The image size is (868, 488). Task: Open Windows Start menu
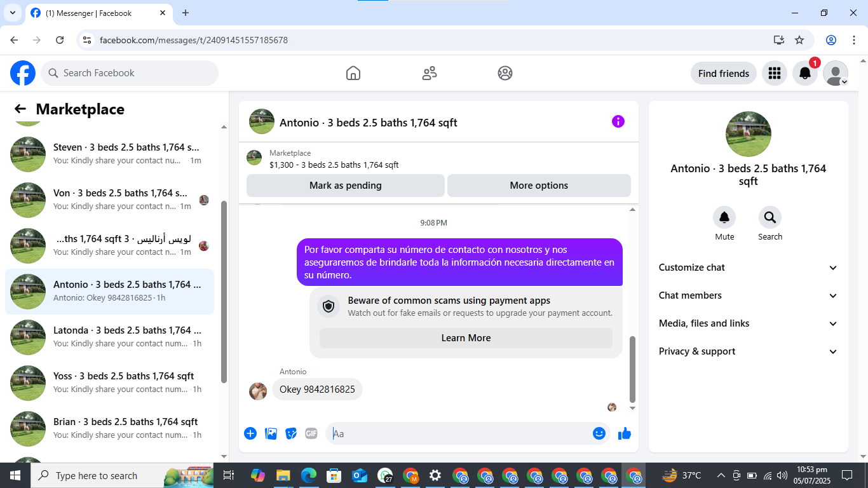15,475
